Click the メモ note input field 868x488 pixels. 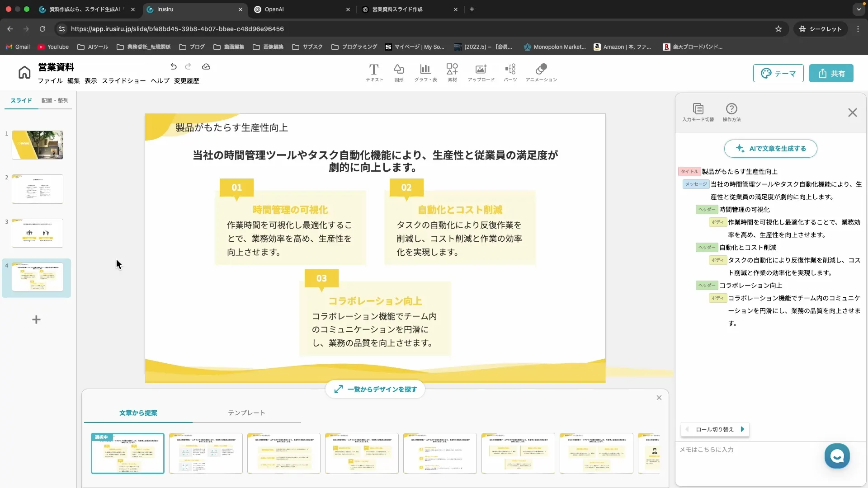[x=746, y=450]
